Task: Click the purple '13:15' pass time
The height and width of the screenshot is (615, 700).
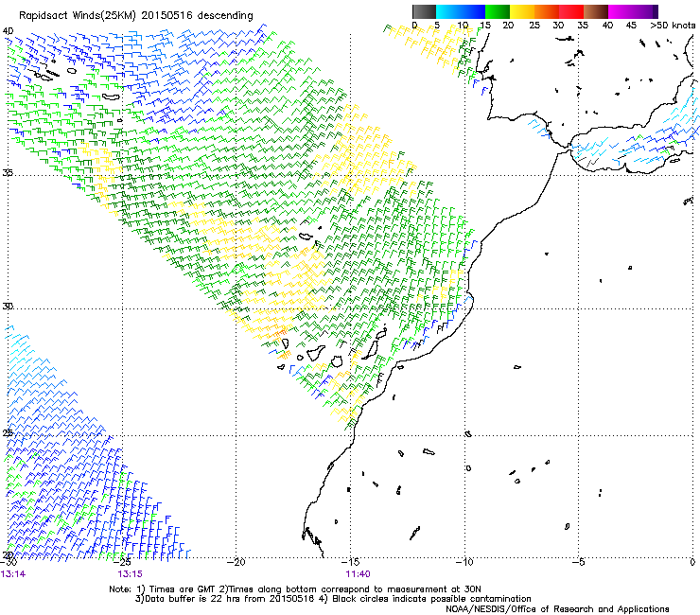Action: (x=130, y=574)
